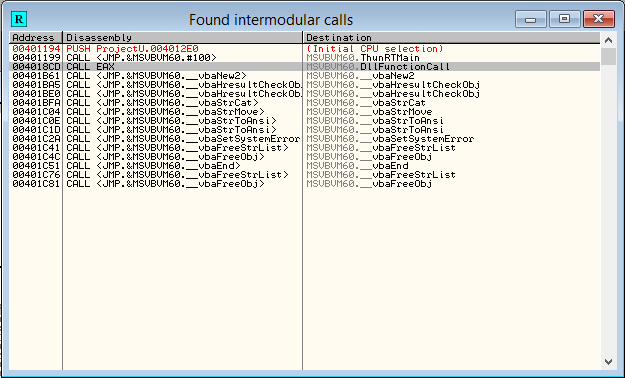625x378 pixels.
Task: Select __vbaFreeObj destination at 00401C81
Action: click(369, 183)
